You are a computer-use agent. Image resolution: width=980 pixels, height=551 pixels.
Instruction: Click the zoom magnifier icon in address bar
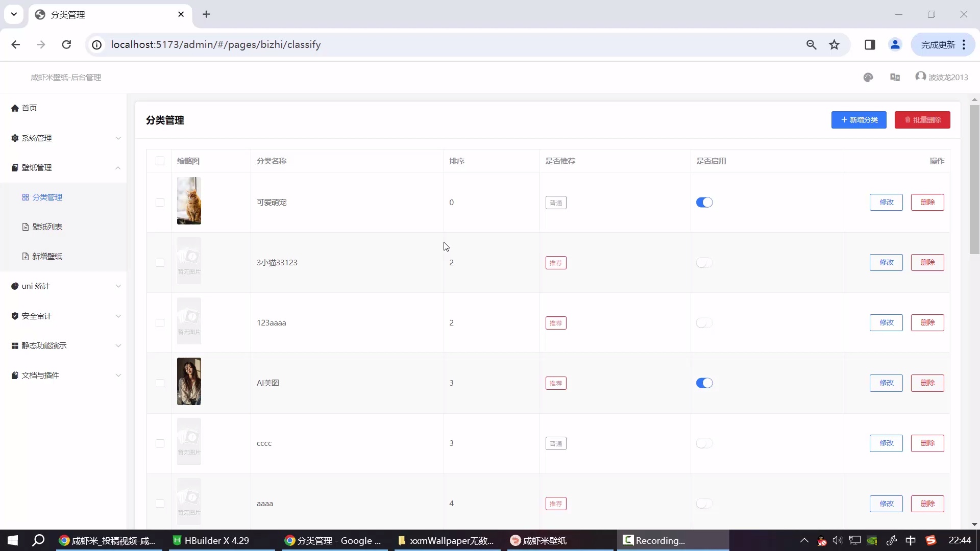[x=811, y=45]
